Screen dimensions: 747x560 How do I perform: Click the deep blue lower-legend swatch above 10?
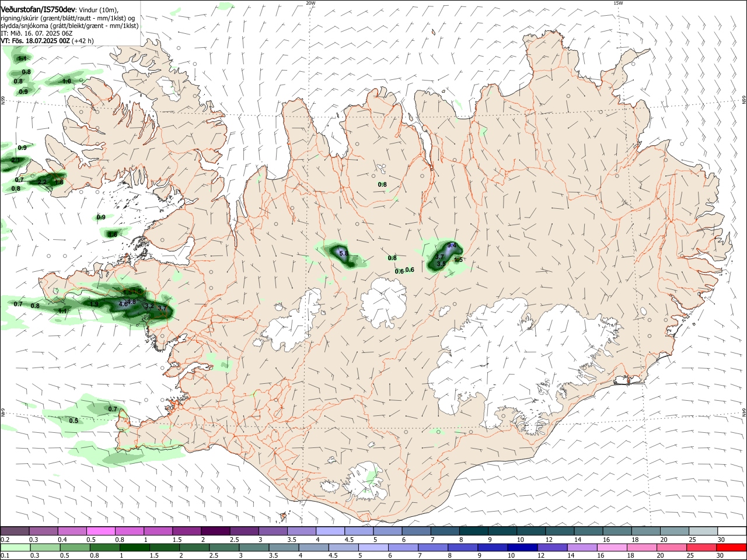point(521,548)
